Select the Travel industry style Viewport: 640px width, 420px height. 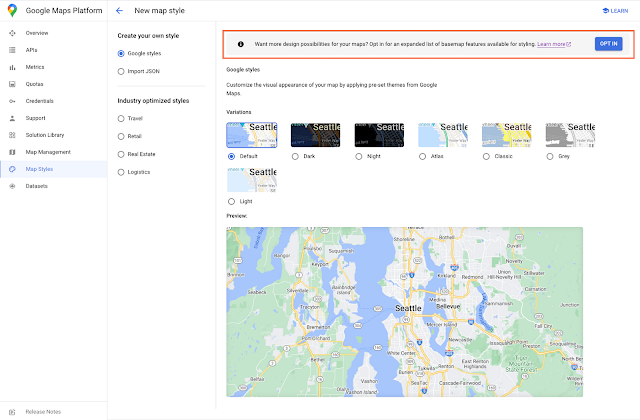121,118
